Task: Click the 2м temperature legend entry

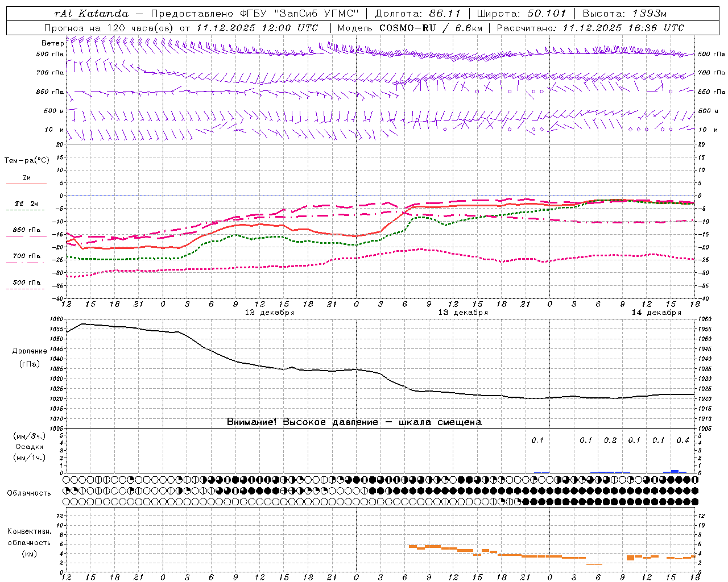Action: point(27,177)
